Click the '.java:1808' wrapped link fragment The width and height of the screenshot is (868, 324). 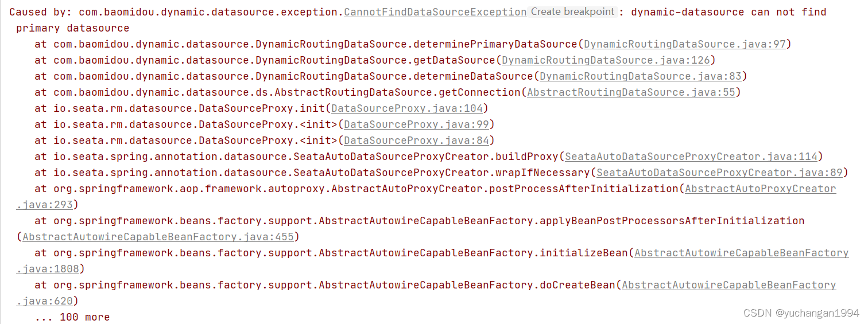[x=47, y=269]
